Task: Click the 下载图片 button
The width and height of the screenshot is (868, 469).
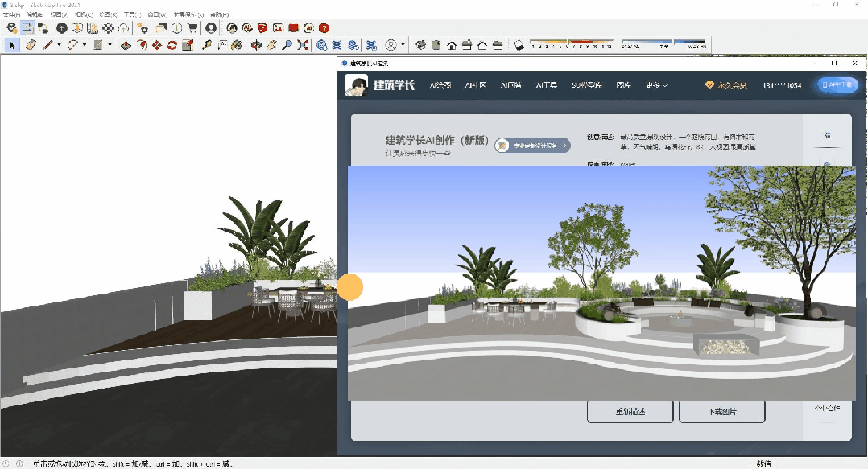Action: click(721, 412)
